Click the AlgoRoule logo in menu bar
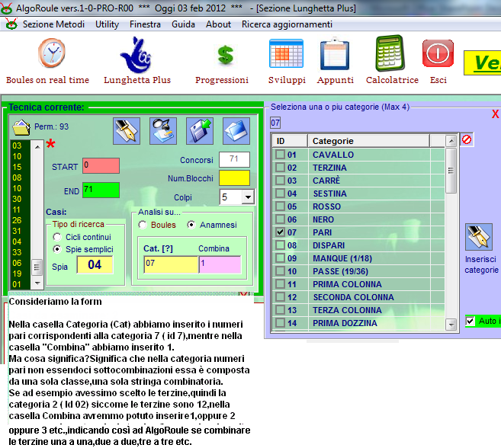 click(x=11, y=24)
